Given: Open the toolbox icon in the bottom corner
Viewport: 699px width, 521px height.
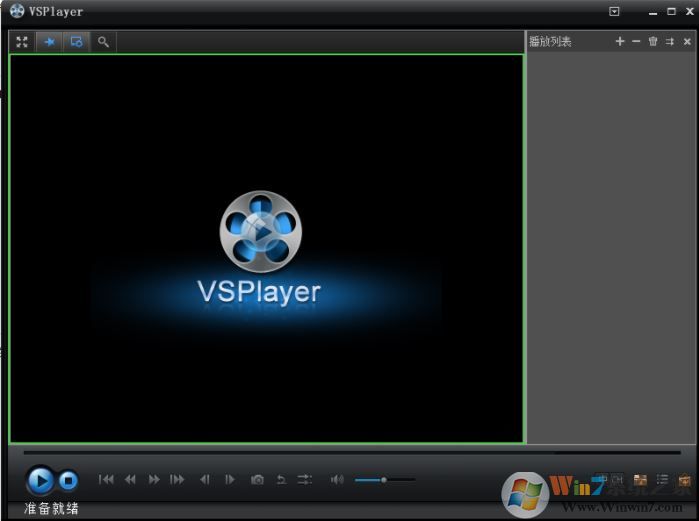Looking at the screenshot, I should pyautogui.click(x=684, y=480).
